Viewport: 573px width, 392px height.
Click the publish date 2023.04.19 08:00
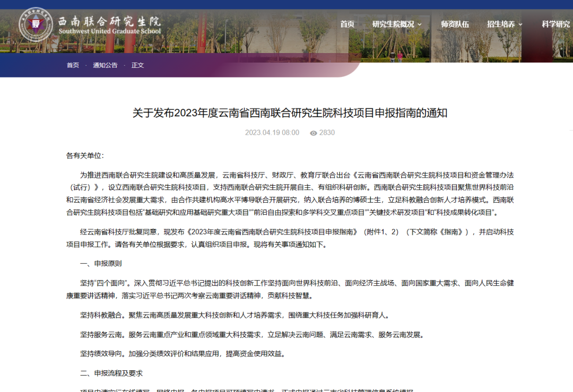[x=272, y=133]
